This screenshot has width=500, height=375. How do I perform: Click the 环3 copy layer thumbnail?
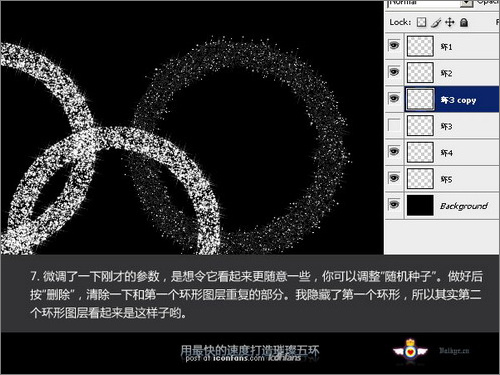pyautogui.click(x=420, y=99)
